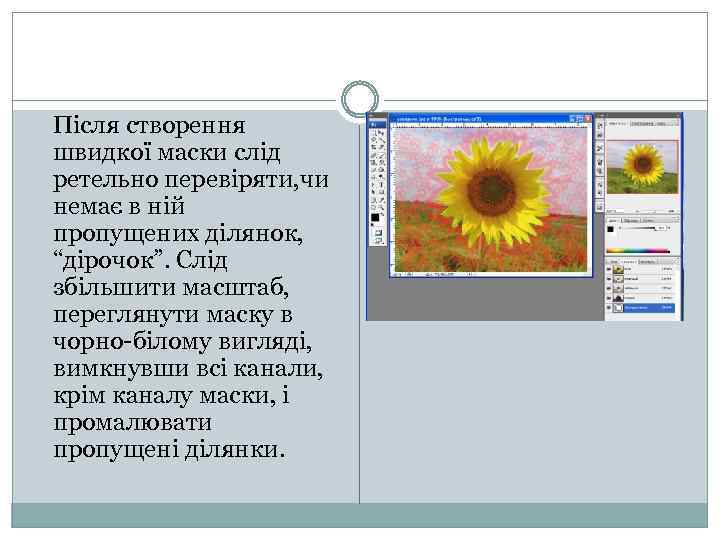Switch to the Paths tab
Viewport: 720px width, 540px height.
647,262
